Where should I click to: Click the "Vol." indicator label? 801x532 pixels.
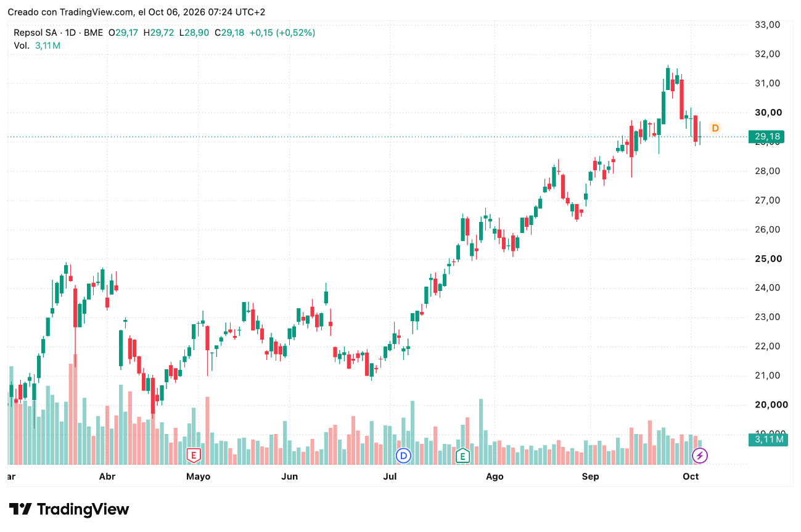point(22,46)
